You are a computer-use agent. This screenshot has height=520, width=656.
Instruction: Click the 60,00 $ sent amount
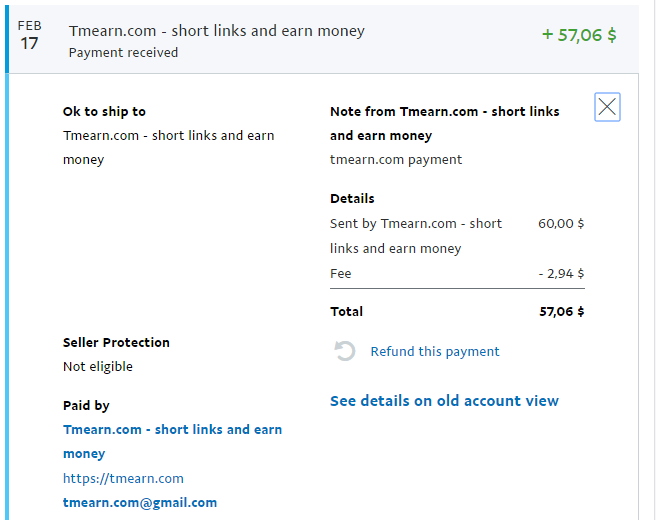pos(561,223)
